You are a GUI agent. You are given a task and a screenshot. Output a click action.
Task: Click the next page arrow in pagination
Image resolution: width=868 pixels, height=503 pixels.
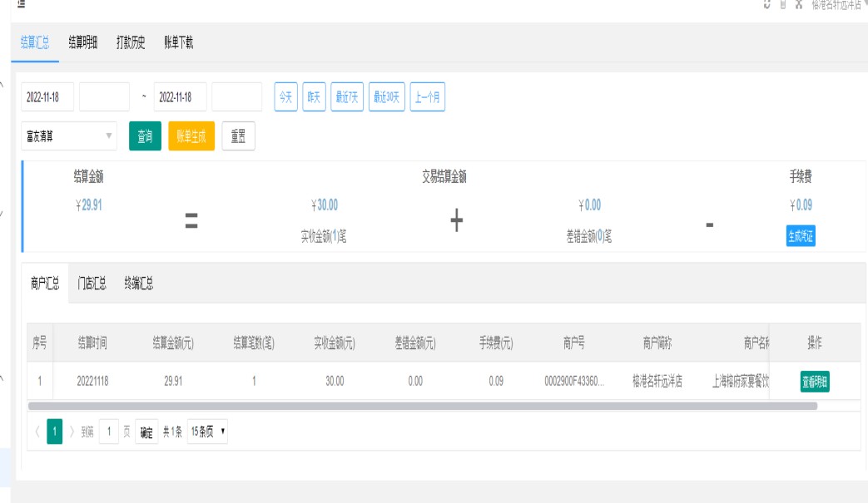(x=72, y=432)
